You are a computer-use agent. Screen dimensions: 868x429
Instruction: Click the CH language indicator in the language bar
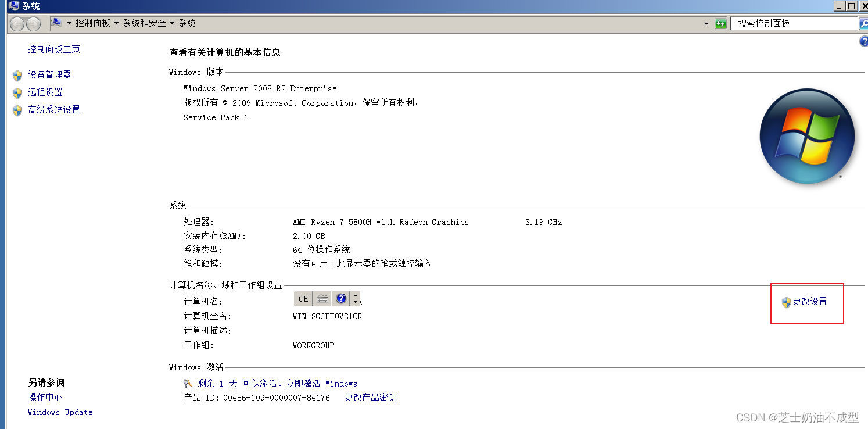point(303,299)
